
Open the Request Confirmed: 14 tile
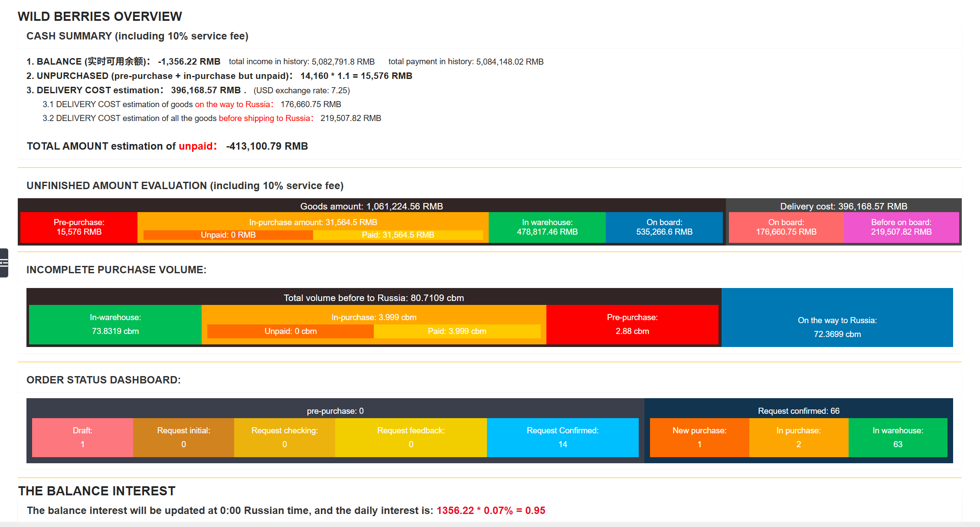click(x=563, y=437)
